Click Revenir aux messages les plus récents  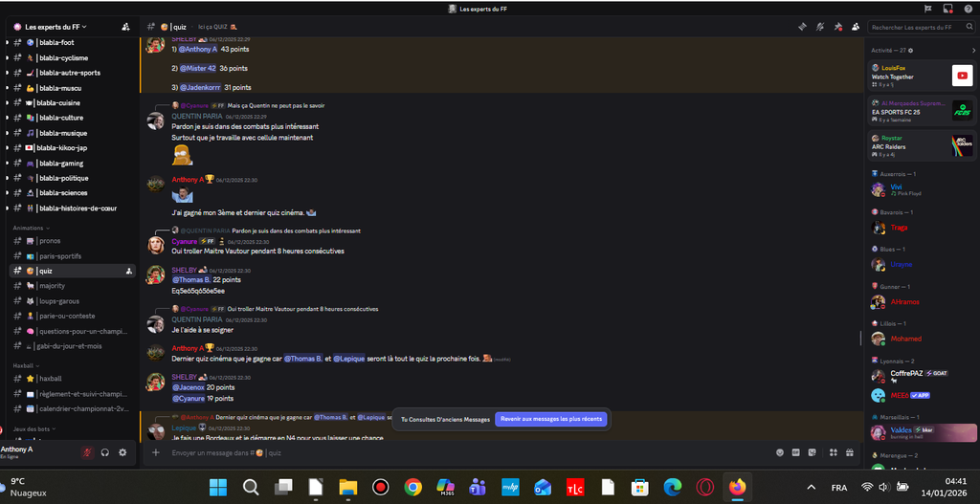(x=551, y=419)
